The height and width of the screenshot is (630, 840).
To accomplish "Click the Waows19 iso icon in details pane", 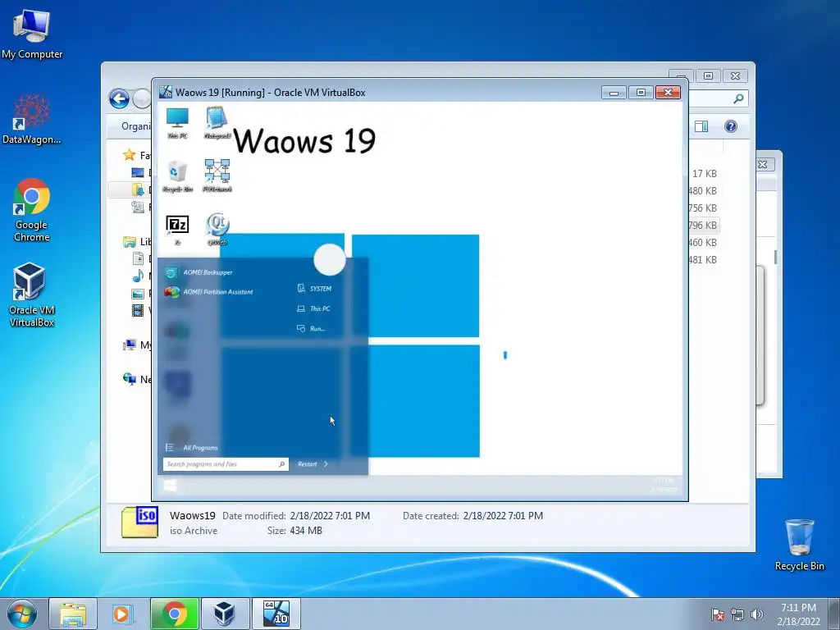I will coord(139,523).
